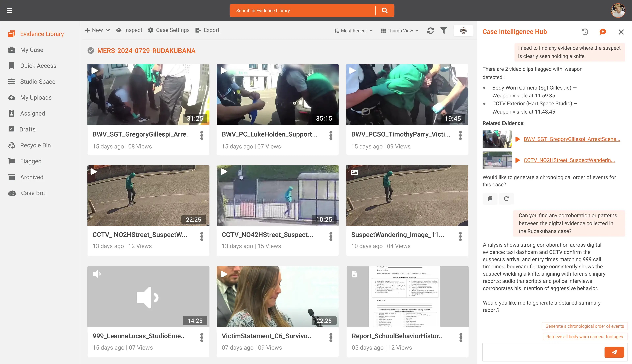Click Generate a chronological order of events
632x364 pixels.
pyautogui.click(x=584, y=326)
